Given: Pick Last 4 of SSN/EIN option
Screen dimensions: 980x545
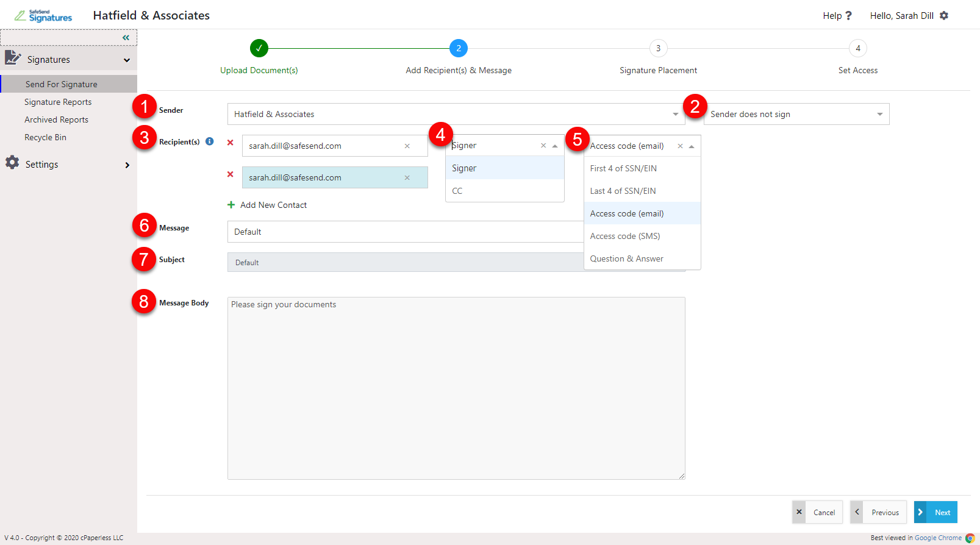Looking at the screenshot, I should pyautogui.click(x=623, y=191).
